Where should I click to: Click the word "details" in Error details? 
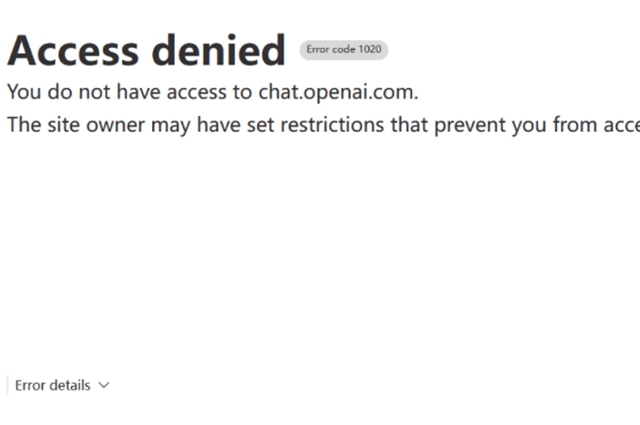72,386
